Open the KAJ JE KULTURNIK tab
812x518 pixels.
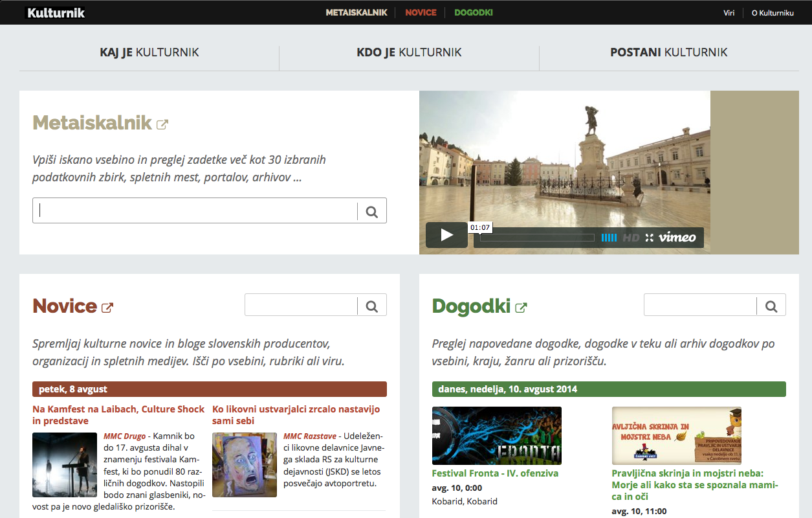click(x=149, y=52)
